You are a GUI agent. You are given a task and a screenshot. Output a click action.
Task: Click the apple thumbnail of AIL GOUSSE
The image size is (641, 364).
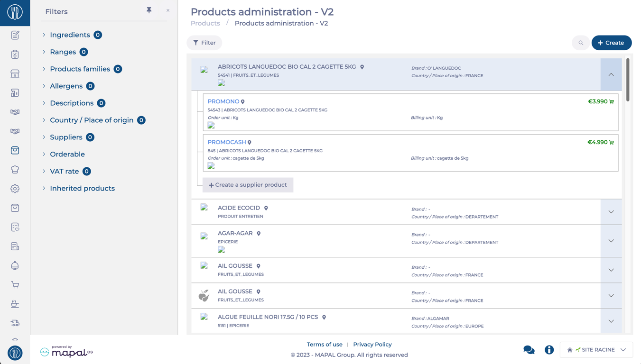coord(204,296)
